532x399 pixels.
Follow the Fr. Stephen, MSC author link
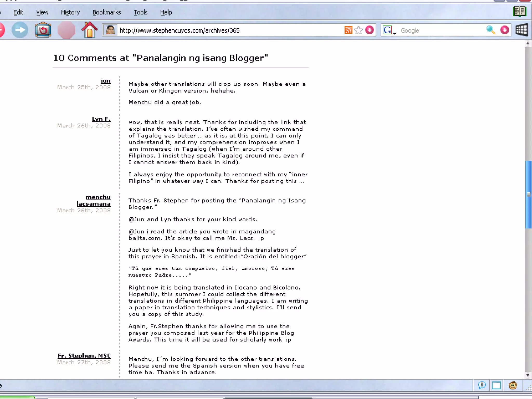point(84,355)
